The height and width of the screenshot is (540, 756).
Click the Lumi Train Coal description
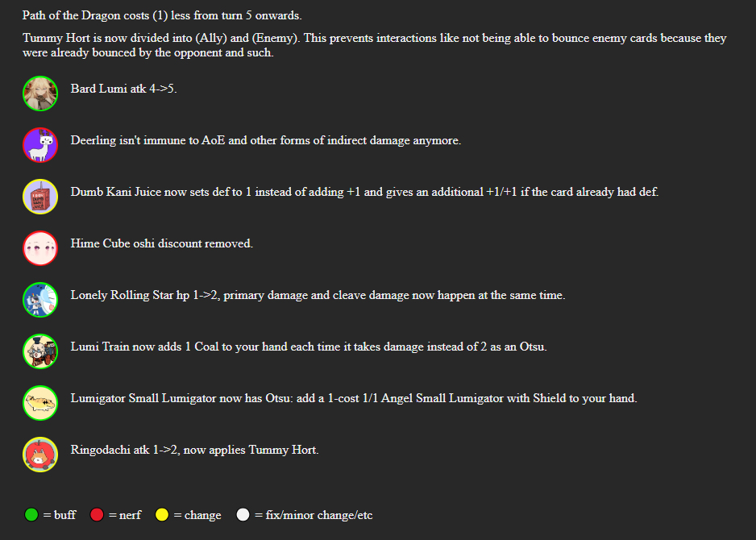coord(309,347)
